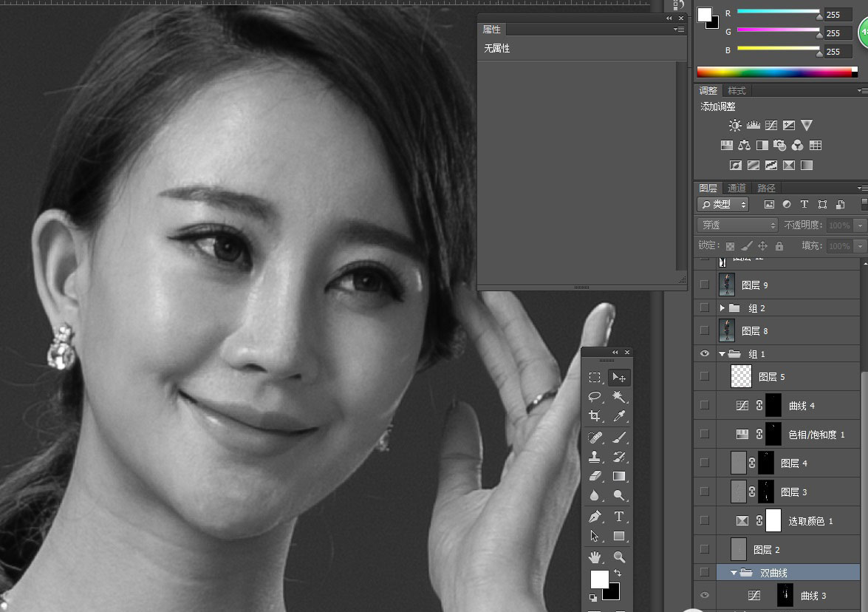Open the 属性 panel flyout menu
This screenshot has width=868, height=612.
click(679, 30)
